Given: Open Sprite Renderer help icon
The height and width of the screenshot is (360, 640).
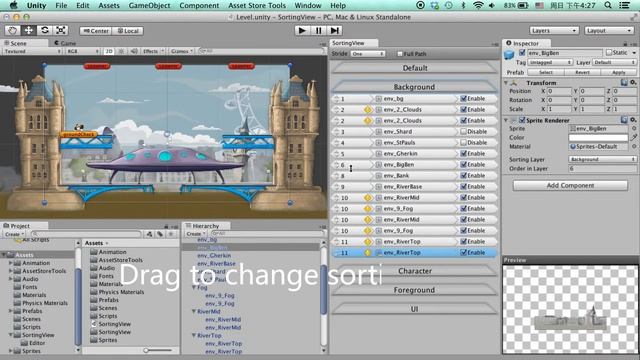Looking at the screenshot, I should coord(624,120).
